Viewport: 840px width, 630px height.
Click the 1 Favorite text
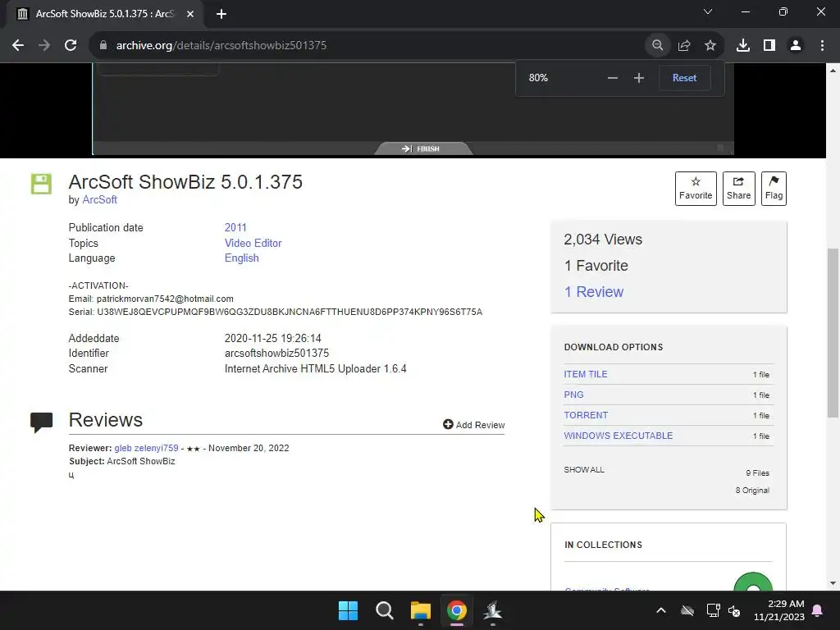point(596,266)
